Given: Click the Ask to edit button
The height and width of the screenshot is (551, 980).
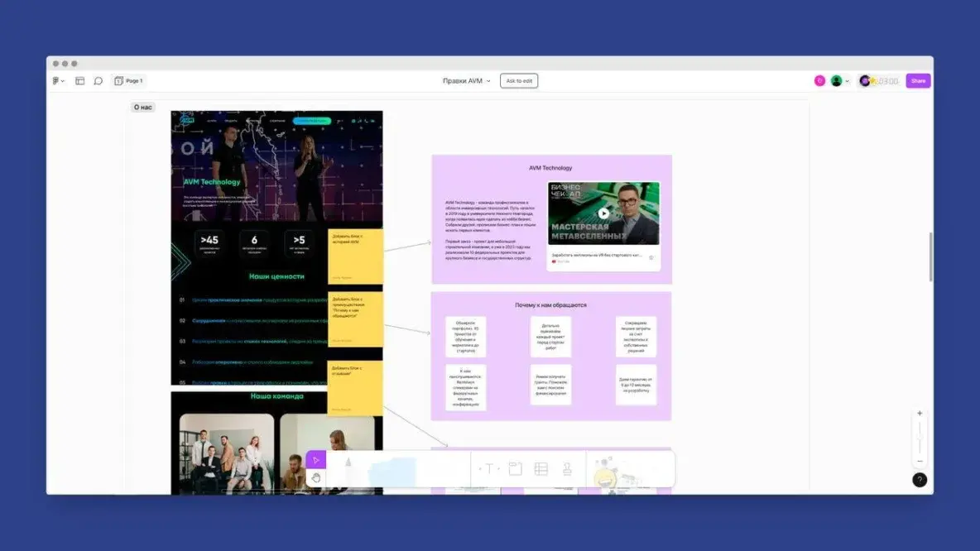Looking at the screenshot, I should tap(519, 81).
